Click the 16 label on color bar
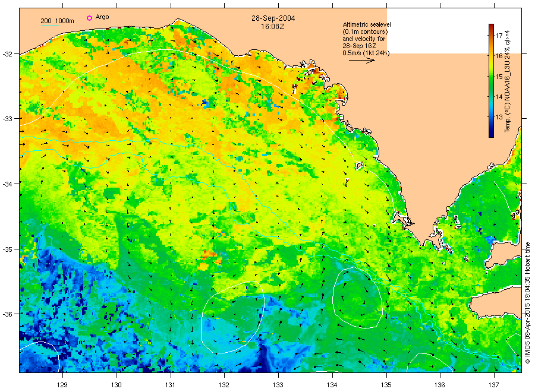 [x=499, y=56]
